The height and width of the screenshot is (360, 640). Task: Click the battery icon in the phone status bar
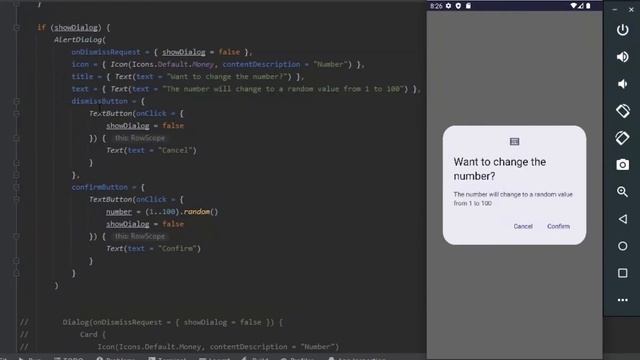pos(588,6)
